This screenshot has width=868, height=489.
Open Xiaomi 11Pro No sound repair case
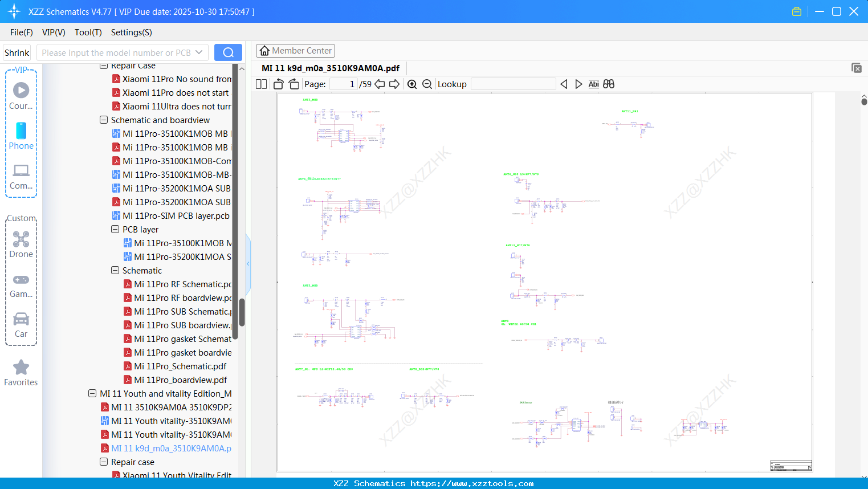(x=172, y=79)
